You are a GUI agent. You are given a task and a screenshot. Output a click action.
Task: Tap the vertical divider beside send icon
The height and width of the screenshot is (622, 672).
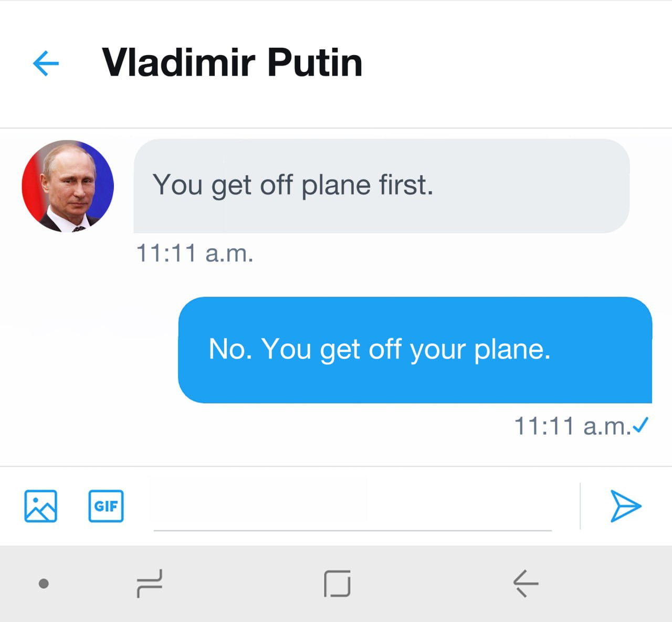pyautogui.click(x=580, y=506)
